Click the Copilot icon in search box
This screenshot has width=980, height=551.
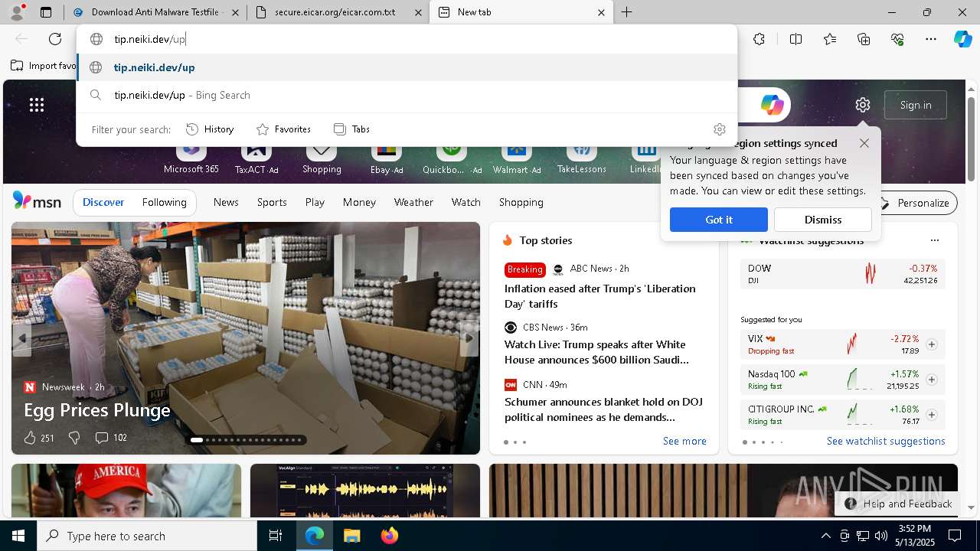coord(771,105)
